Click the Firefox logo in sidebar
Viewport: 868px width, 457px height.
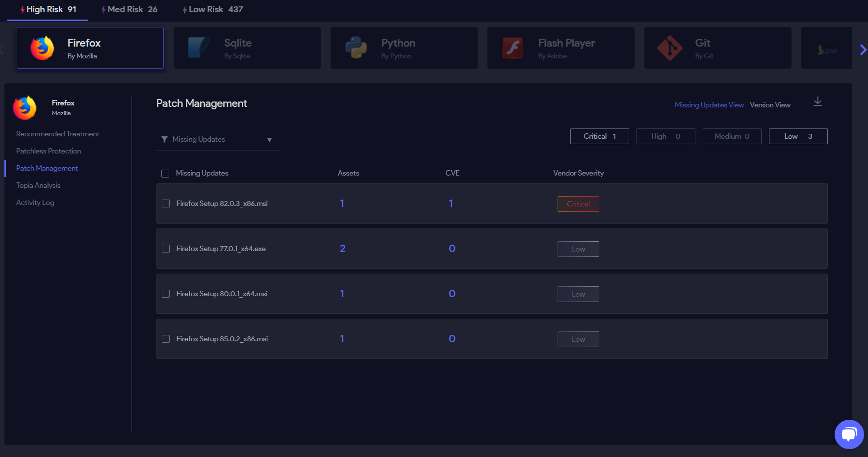tap(25, 107)
